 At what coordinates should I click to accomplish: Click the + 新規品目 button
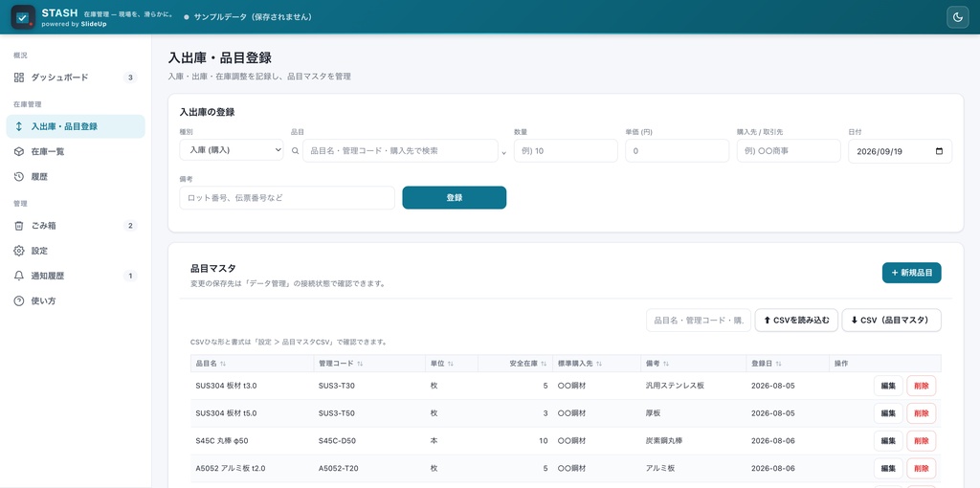(x=912, y=273)
